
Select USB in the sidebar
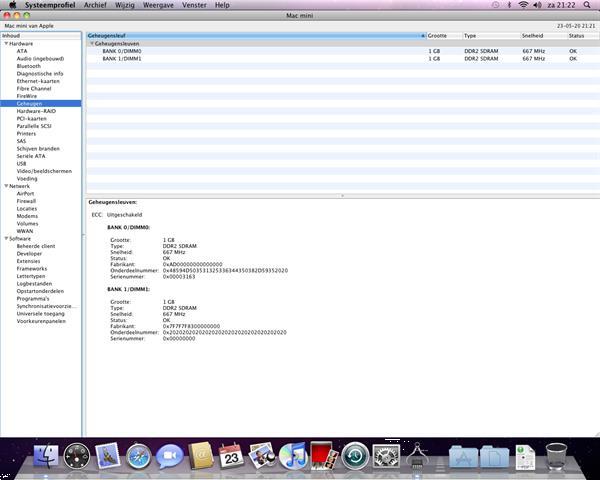[21, 163]
